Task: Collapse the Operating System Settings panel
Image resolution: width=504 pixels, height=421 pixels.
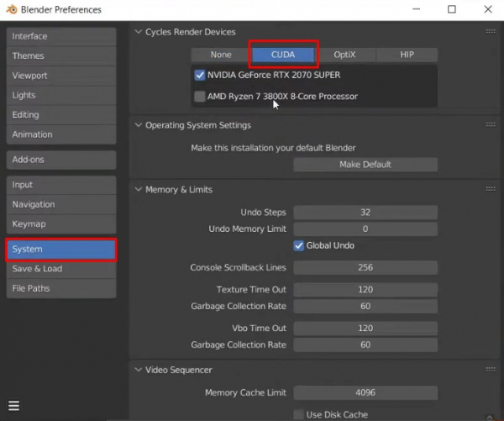Action: 139,125
